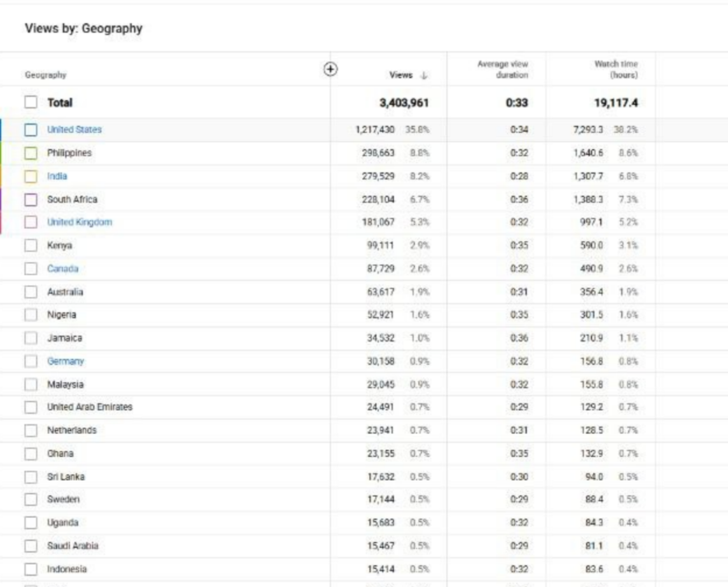Sort by the Views column header
728x587 pixels.
click(401, 75)
